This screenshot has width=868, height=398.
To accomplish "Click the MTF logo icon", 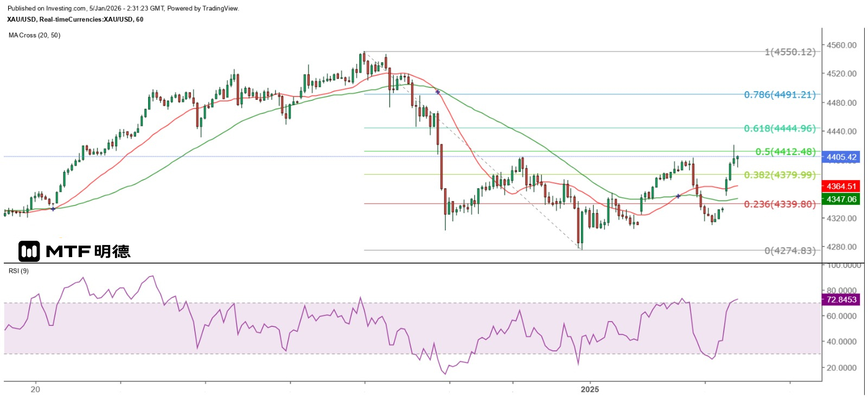I will click(x=29, y=252).
